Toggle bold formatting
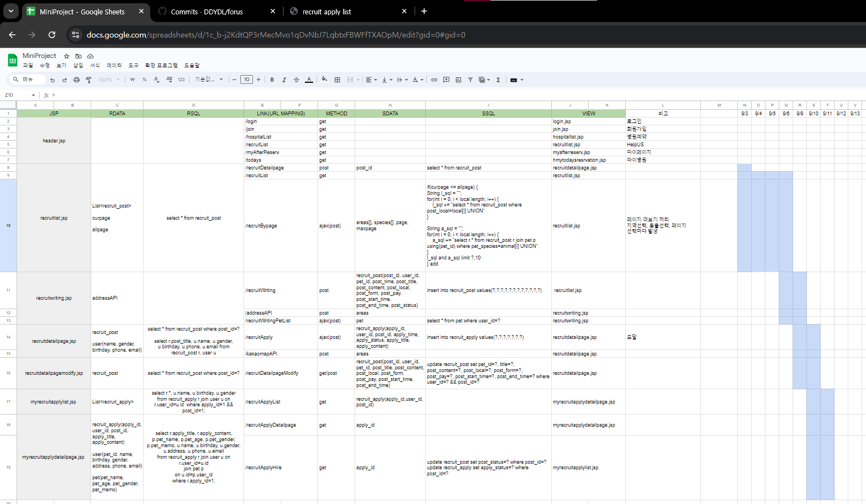The height and width of the screenshot is (504, 866). coord(272,80)
